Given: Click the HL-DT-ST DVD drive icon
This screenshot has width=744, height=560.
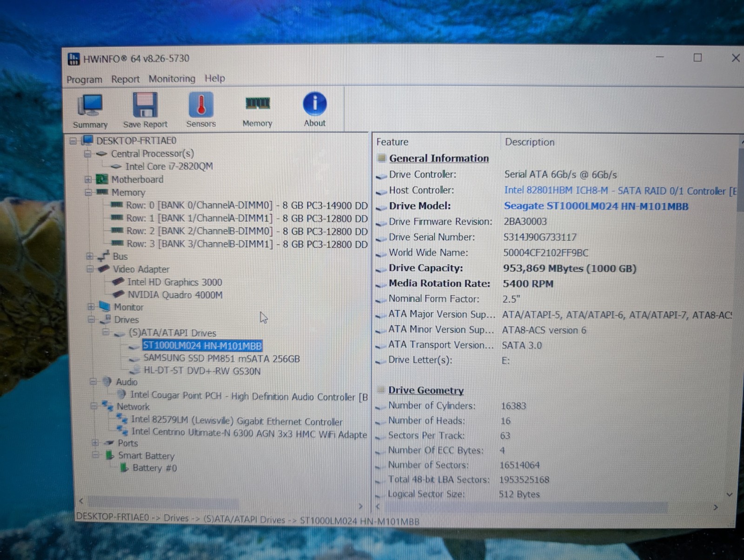Looking at the screenshot, I should [x=135, y=371].
